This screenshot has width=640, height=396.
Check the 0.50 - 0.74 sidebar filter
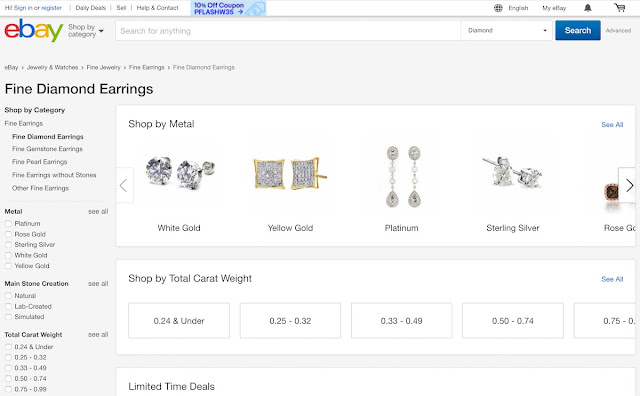pos(8,378)
